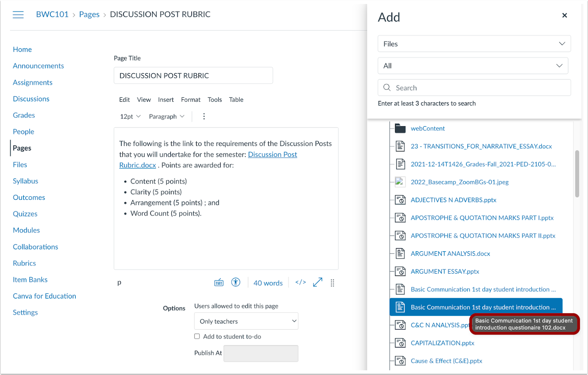
Task: Click the icon beside ADJECTIVES N ADVERBS.pptx
Action: click(400, 200)
